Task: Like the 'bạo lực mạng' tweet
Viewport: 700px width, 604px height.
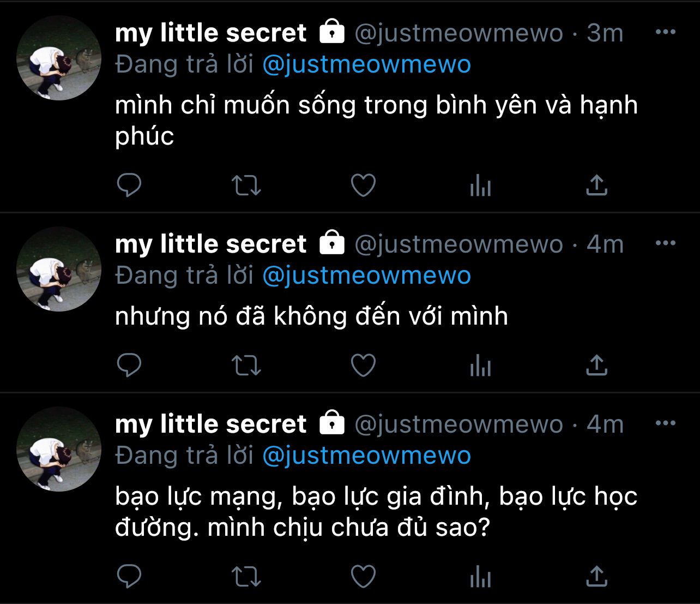Action: pos(363,576)
